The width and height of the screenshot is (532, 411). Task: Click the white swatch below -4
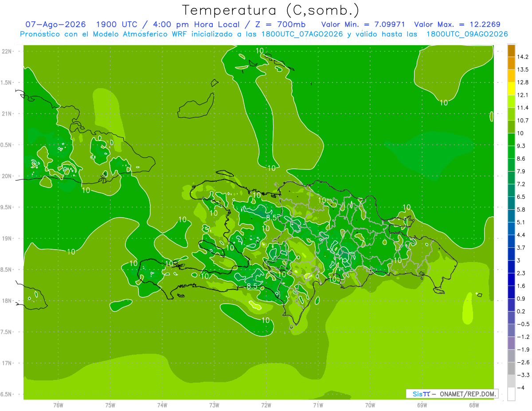coord(511,394)
